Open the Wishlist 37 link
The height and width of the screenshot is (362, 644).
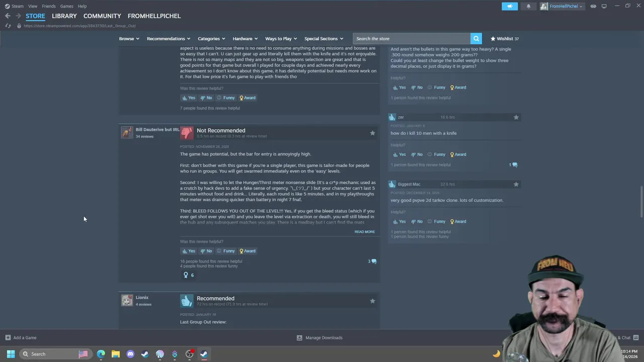[505, 39]
